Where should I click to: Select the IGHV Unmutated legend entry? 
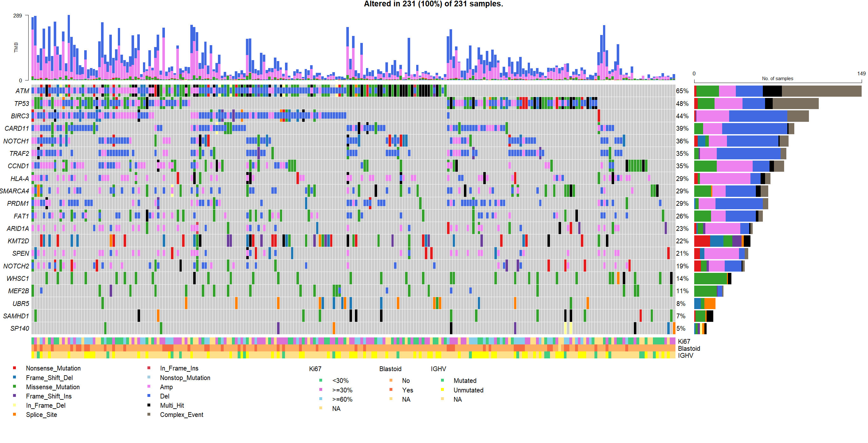pyautogui.click(x=468, y=390)
